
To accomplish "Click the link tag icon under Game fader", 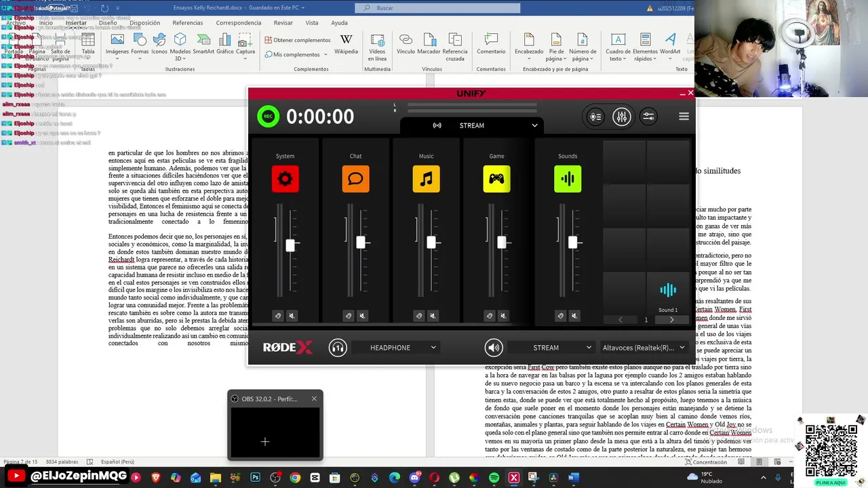I will [490, 316].
